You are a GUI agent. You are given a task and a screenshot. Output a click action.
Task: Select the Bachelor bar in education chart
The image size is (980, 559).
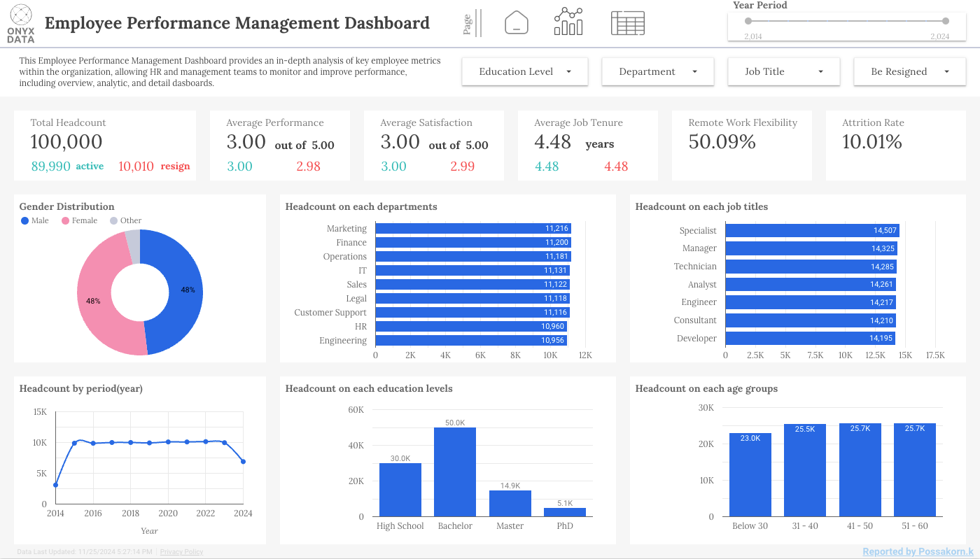point(455,472)
